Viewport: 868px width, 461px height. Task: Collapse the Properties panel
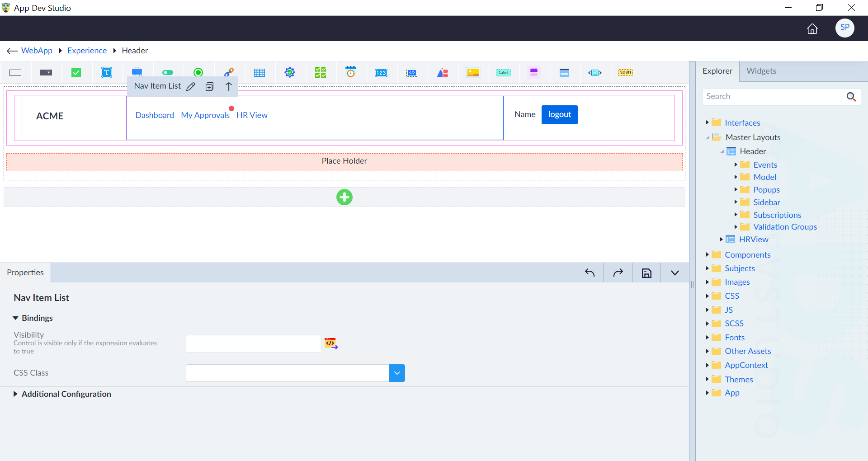675,273
